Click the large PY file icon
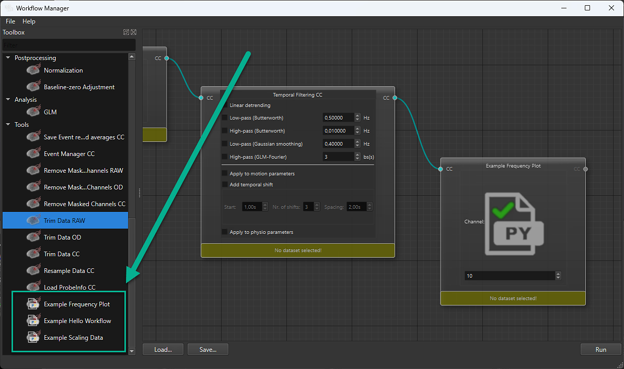This screenshot has width=624, height=369. pyautogui.click(x=514, y=224)
